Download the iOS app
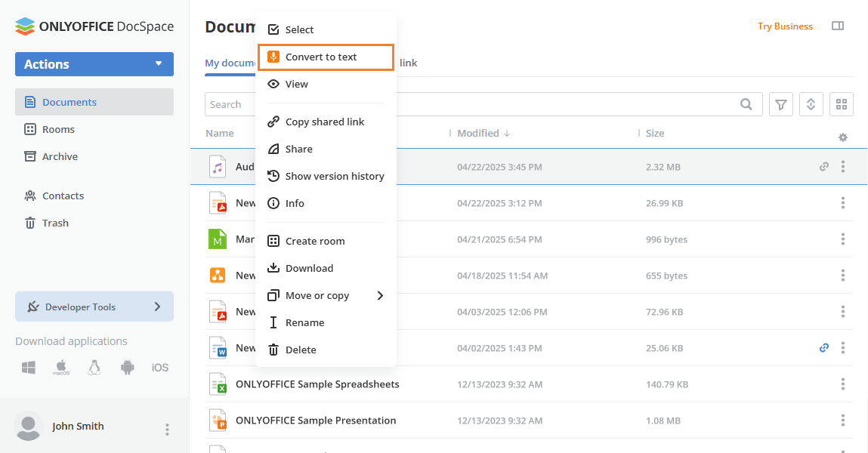Viewport: 868px width, 453px height. point(160,367)
